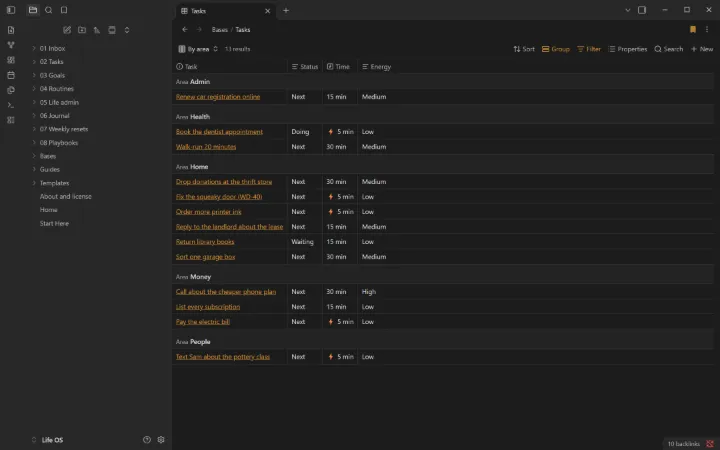Change file explorer sort order
The height and width of the screenshot is (450, 720).
(x=97, y=30)
